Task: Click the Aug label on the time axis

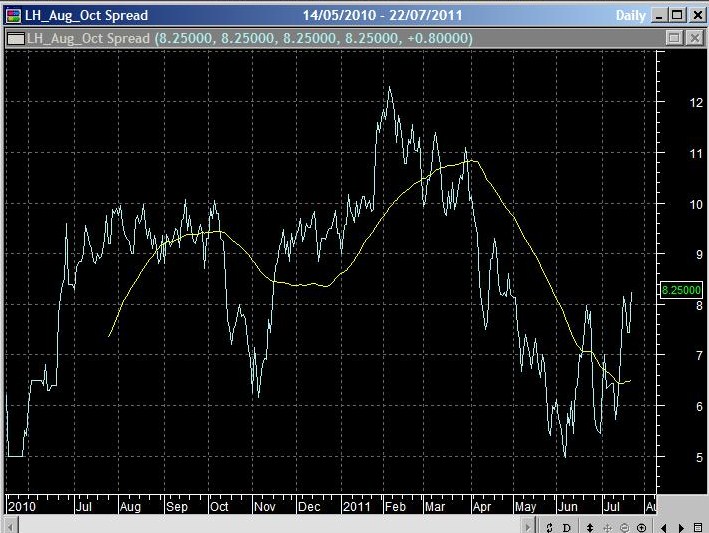Action: click(x=130, y=506)
